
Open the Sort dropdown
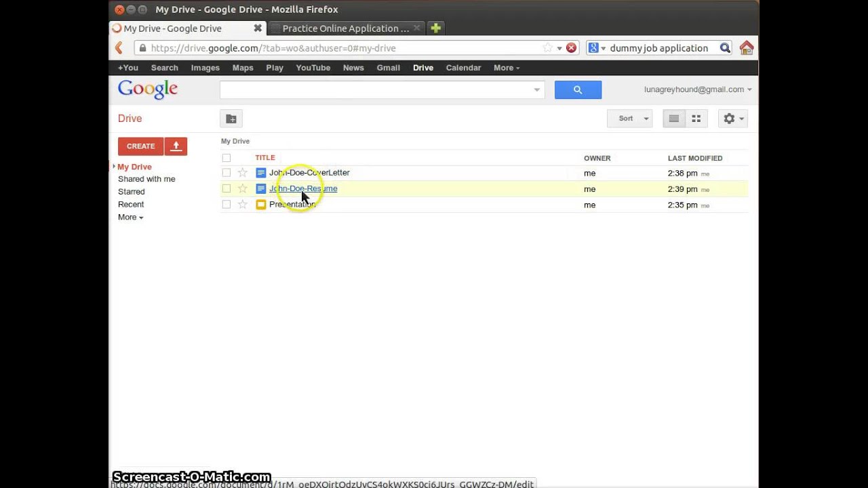630,119
